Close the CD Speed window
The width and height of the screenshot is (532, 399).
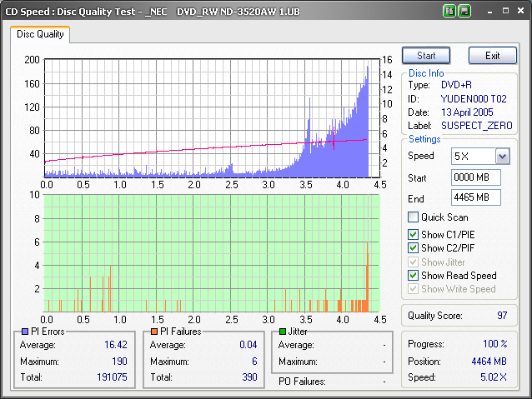point(521,11)
